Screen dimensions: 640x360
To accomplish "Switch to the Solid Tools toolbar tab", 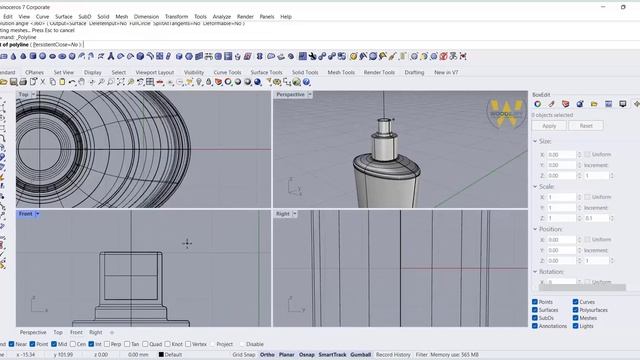I will coord(305,72).
